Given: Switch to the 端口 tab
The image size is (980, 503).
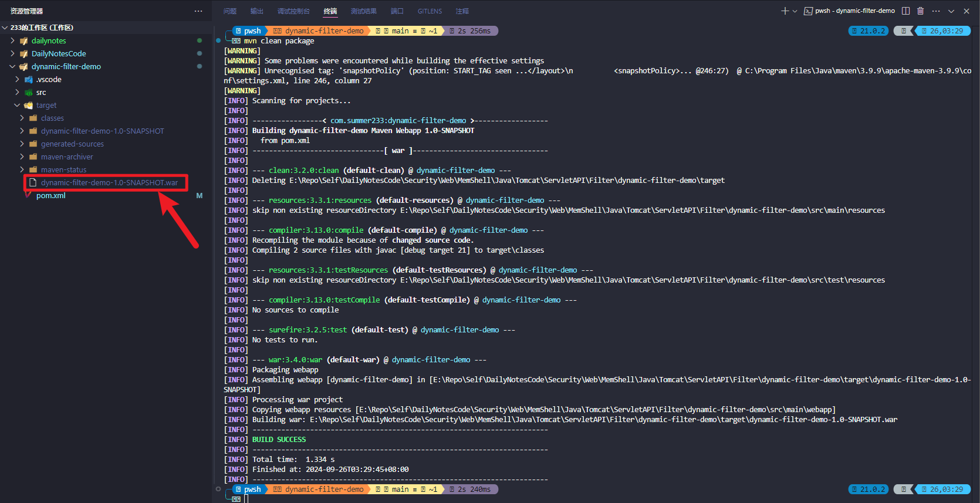Looking at the screenshot, I should pos(397,11).
